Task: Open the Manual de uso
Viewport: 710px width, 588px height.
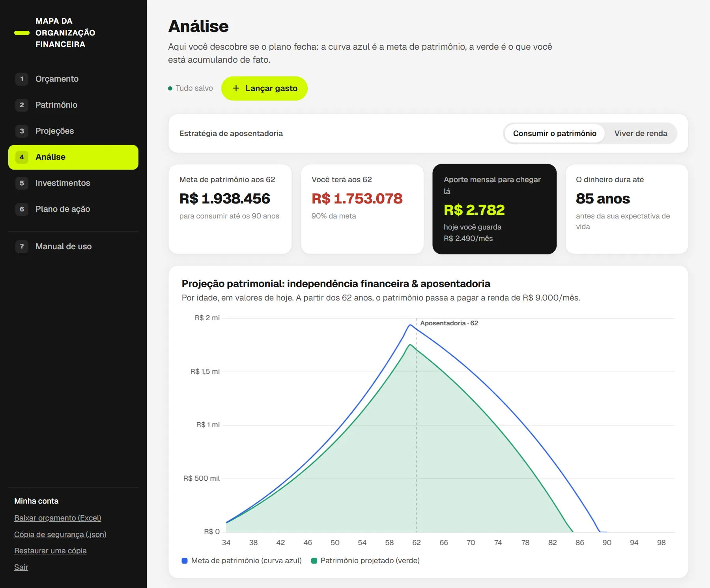Action: [x=73, y=246]
